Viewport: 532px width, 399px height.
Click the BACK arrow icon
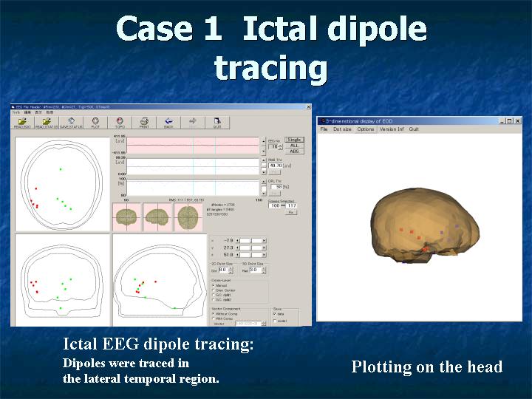point(168,123)
